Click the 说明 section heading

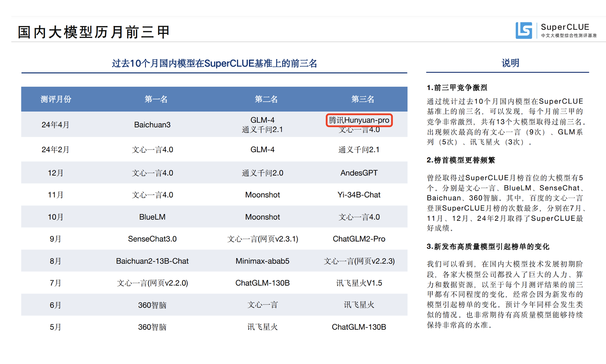point(510,63)
